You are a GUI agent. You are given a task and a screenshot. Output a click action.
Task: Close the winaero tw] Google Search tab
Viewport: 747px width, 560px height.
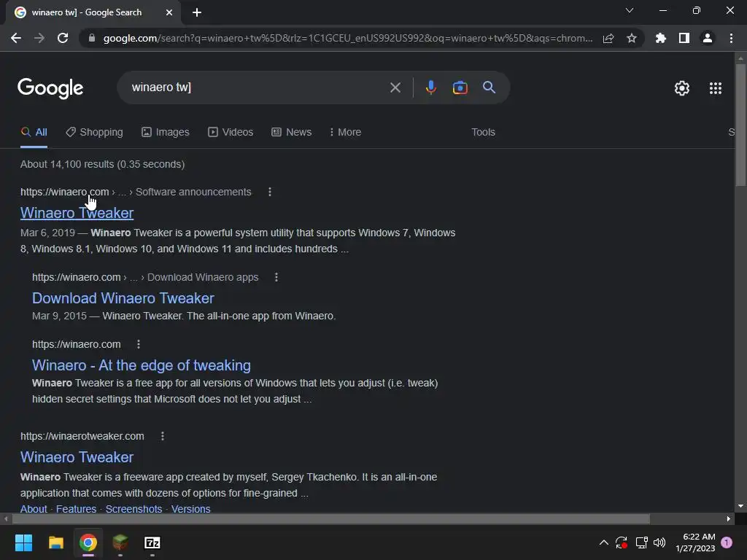tap(169, 12)
